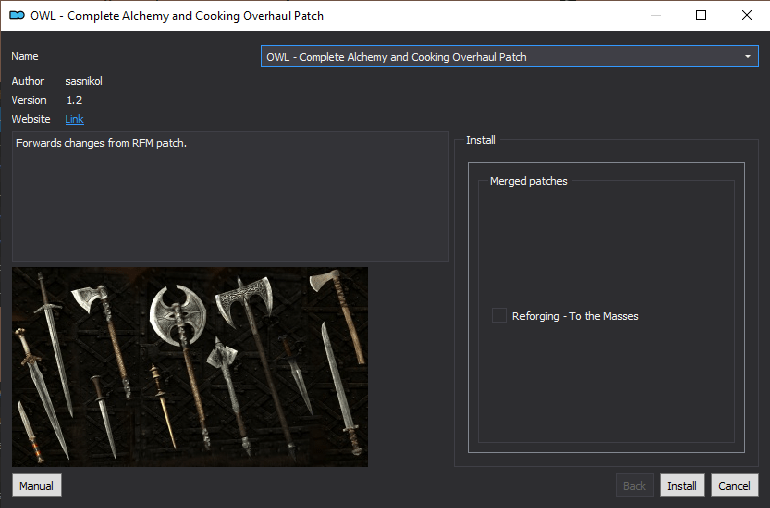Image resolution: width=770 pixels, height=508 pixels.
Task: Maximize the installer window
Action: (701, 15)
